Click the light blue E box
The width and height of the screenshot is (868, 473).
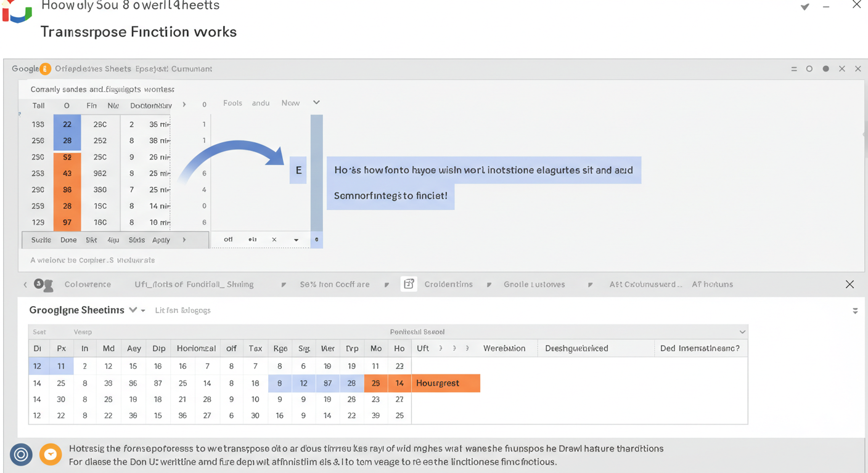point(298,170)
